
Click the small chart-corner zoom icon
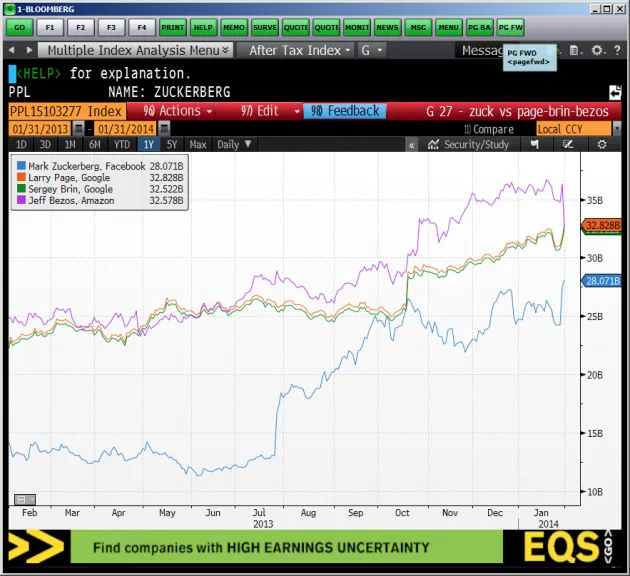(25, 500)
